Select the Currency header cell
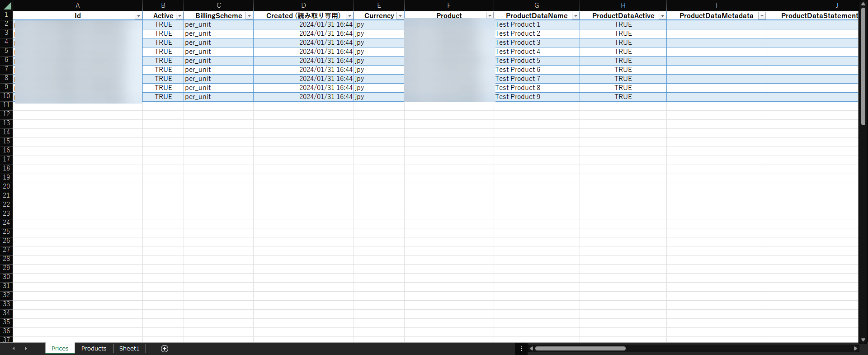The width and height of the screenshot is (868, 355). pos(379,16)
